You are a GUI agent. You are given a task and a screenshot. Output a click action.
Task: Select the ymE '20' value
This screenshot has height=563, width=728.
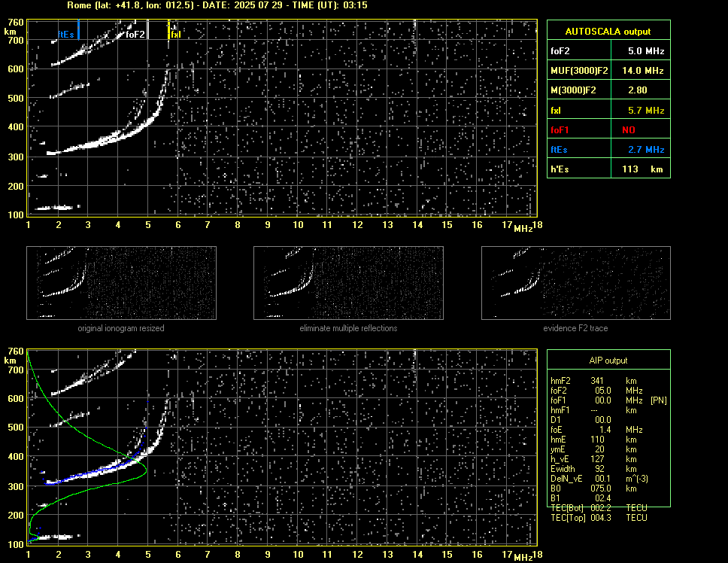pos(599,449)
